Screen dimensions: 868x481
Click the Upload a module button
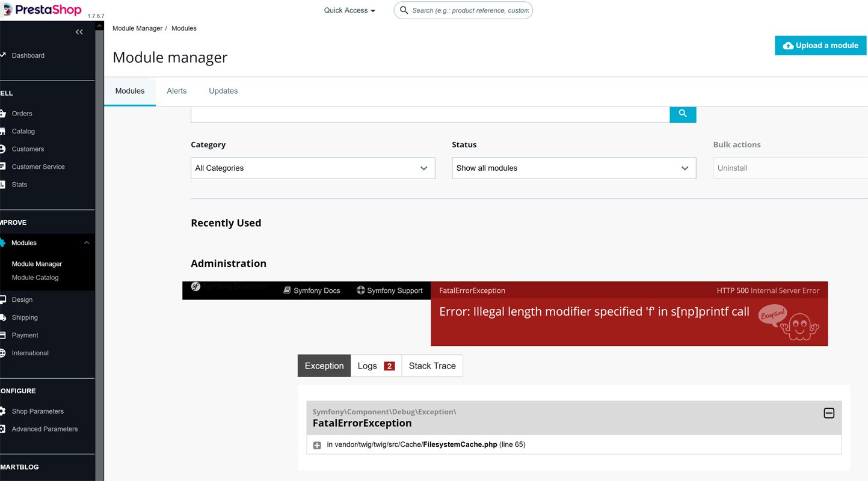[820, 46]
